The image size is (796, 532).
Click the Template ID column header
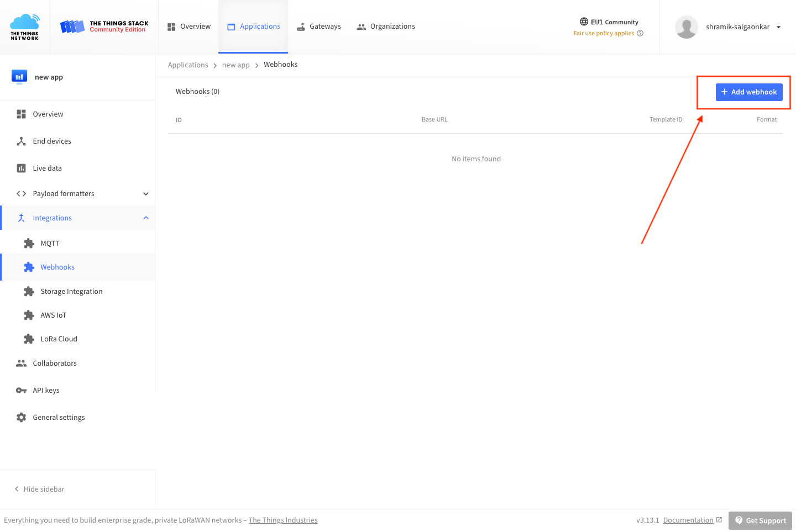point(666,119)
